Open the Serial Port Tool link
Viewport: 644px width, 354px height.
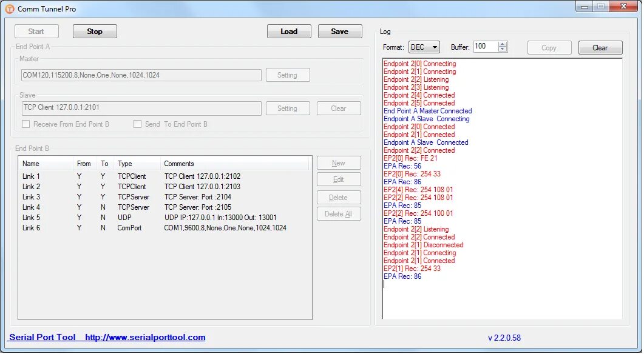point(42,337)
